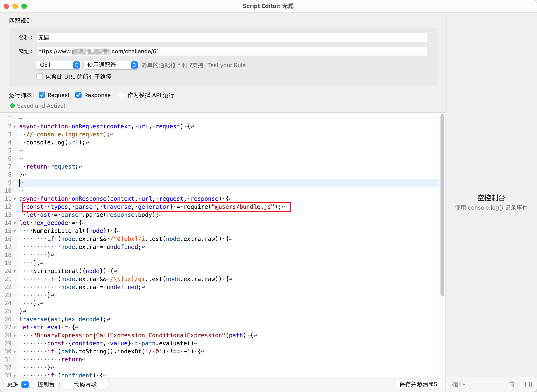Open the 代码片段 snippets button
This screenshot has width=537, height=392.
tap(85, 384)
